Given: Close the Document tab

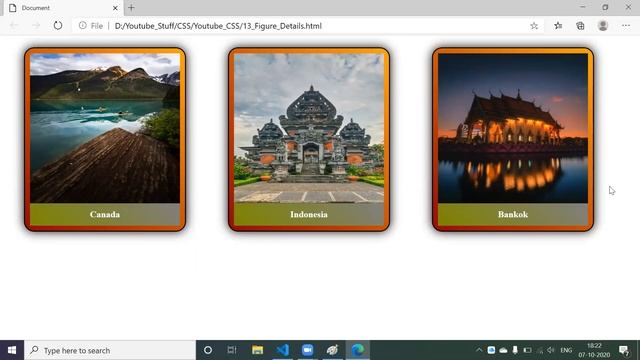Looking at the screenshot, I should [115, 8].
